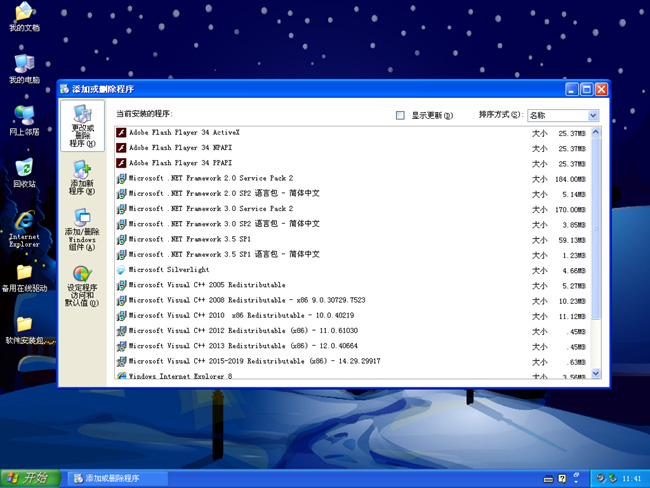Click scroll down arrow in program list

pos(596,374)
